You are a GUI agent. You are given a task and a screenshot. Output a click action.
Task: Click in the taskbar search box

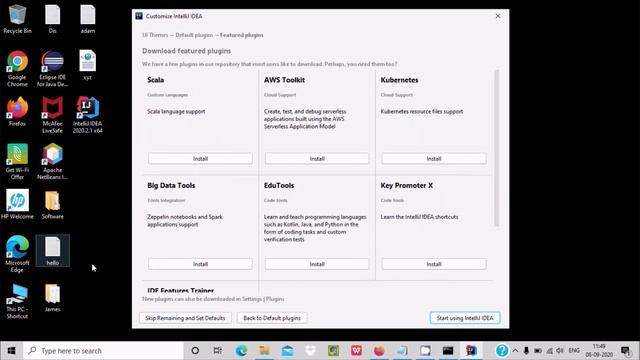point(103,351)
